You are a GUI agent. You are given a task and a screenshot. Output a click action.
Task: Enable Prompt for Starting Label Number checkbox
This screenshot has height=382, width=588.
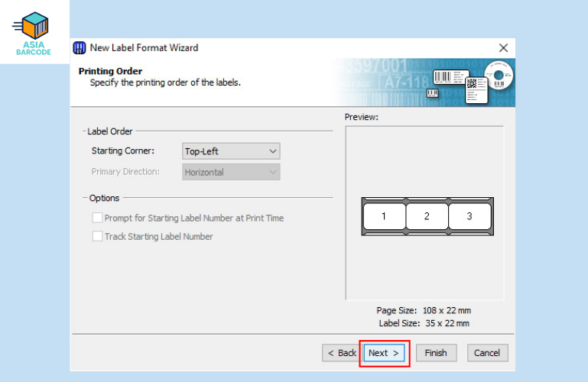(x=97, y=218)
